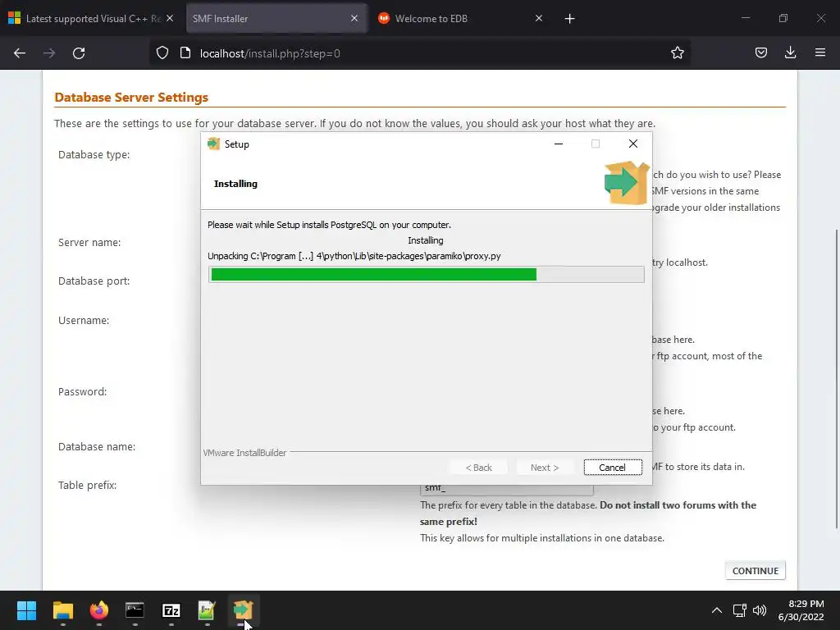The height and width of the screenshot is (630, 840).
Task: Bookmark this page with the star
Action: tap(677, 53)
